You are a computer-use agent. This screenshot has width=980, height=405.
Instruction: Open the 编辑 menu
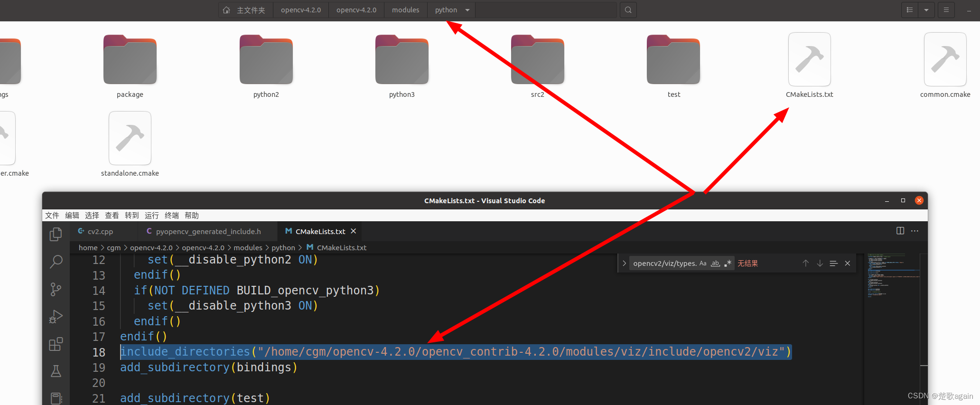(x=72, y=216)
